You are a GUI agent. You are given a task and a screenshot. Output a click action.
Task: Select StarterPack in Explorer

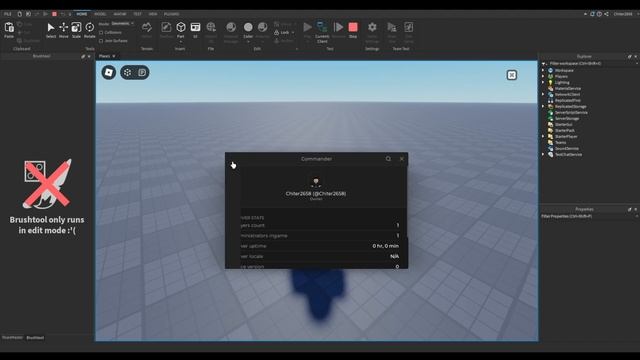pyautogui.click(x=564, y=131)
